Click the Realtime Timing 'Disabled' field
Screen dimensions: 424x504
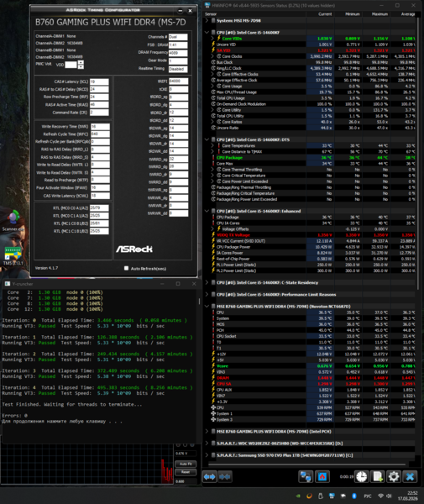(178, 69)
